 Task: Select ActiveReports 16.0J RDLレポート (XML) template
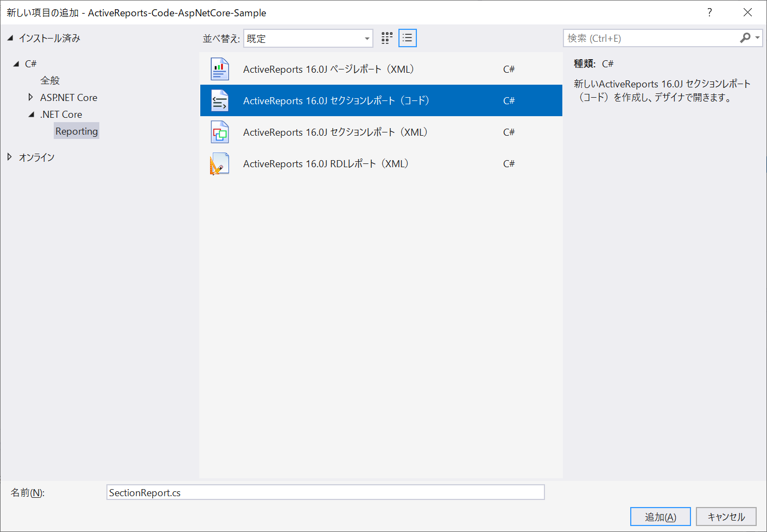coord(381,163)
